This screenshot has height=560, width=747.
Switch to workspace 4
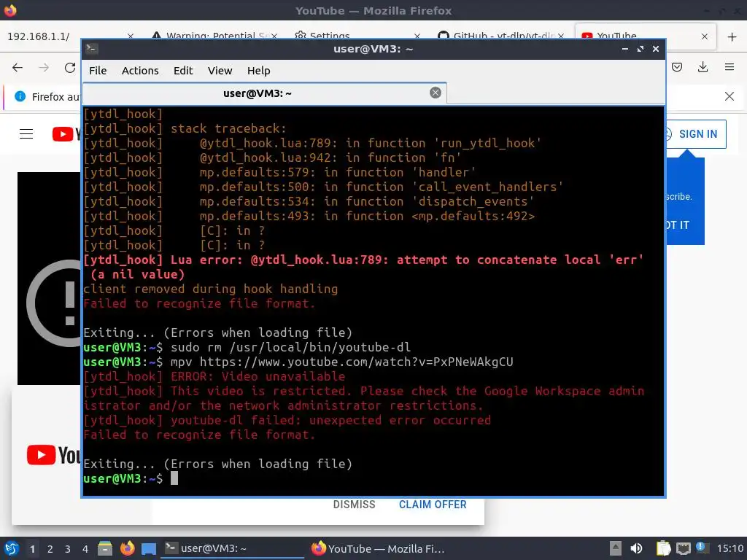tap(85, 549)
